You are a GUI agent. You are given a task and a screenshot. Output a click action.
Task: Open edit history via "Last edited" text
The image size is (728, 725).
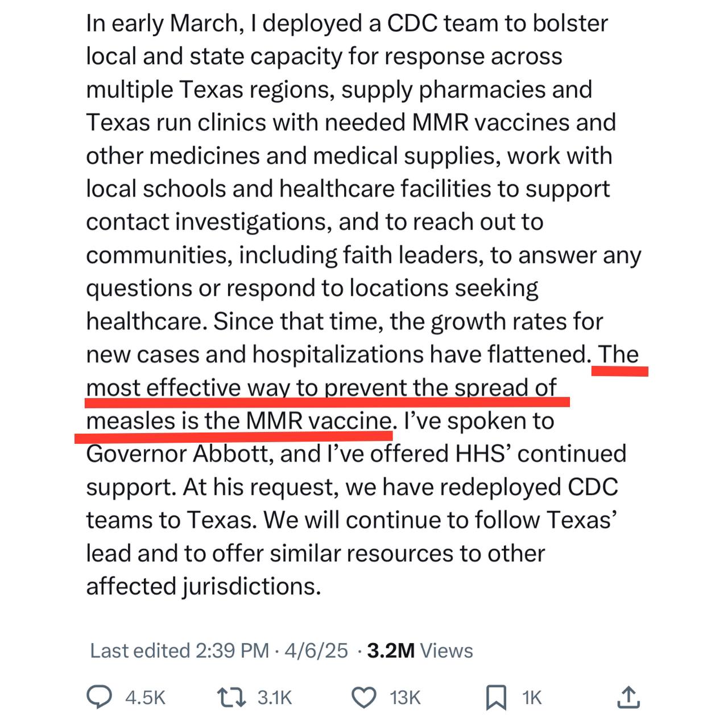(140, 650)
